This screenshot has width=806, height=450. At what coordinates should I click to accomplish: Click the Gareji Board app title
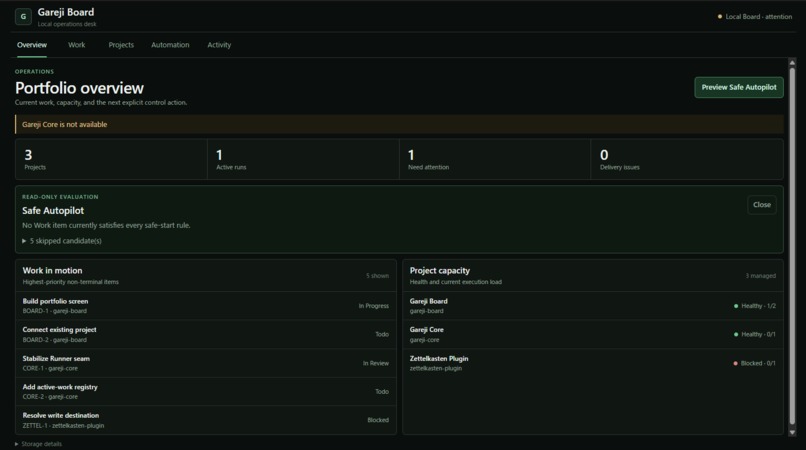click(66, 12)
